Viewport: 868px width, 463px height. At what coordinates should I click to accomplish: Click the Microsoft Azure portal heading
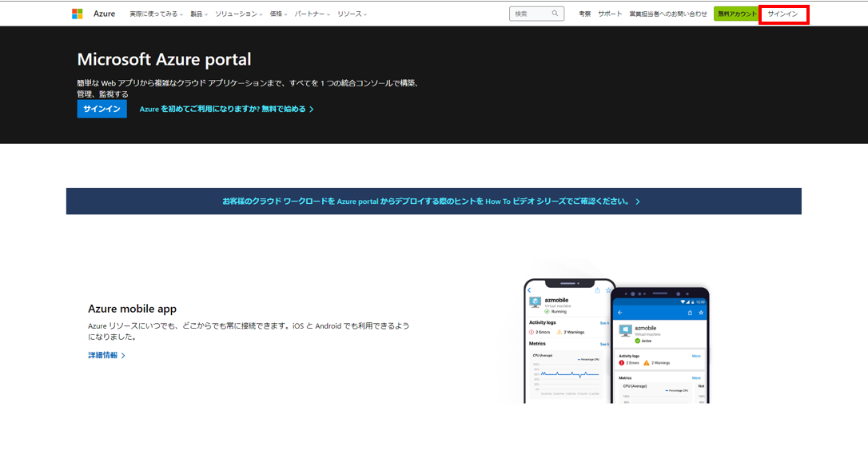tap(164, 59)
